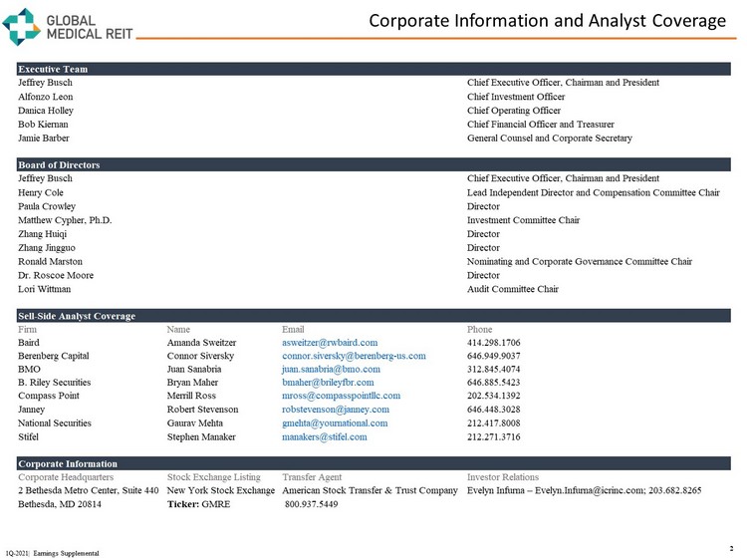Click phone number 212.271.3716

(494, 437)
